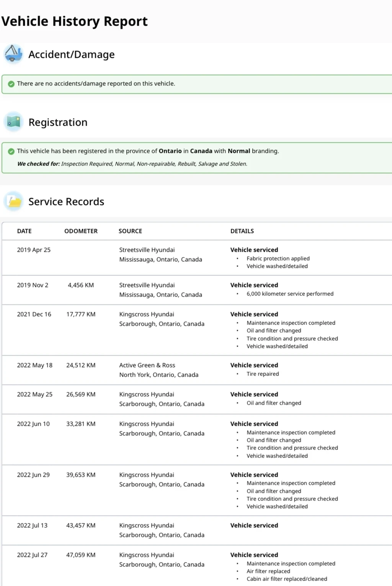
Task: Click '6,000 kilometer service performed' detail
Action: pyautogui.click(x=290, y=294)
